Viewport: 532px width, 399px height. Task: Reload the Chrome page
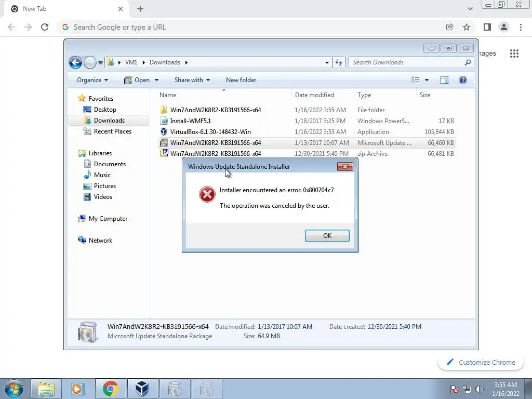[x=45, y=27]
